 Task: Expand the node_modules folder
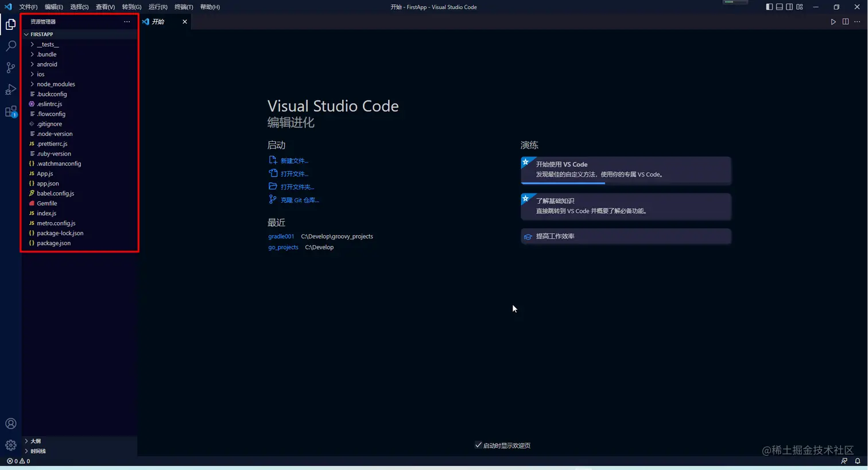pyautogui.click(x=80, y=84)
